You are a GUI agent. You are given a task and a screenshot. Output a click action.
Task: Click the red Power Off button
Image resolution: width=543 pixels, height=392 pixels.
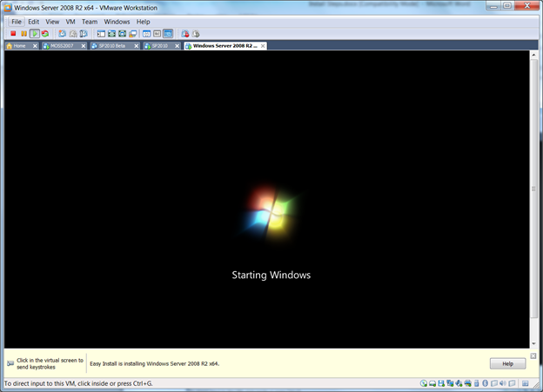pos(13,34)
